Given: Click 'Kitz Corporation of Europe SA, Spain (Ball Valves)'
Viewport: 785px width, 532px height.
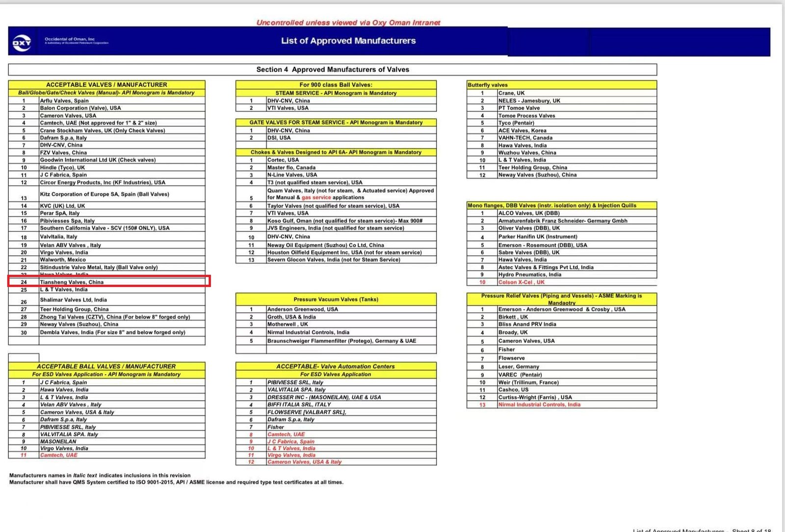Looking at the screenshot, I should click(105, 194).
